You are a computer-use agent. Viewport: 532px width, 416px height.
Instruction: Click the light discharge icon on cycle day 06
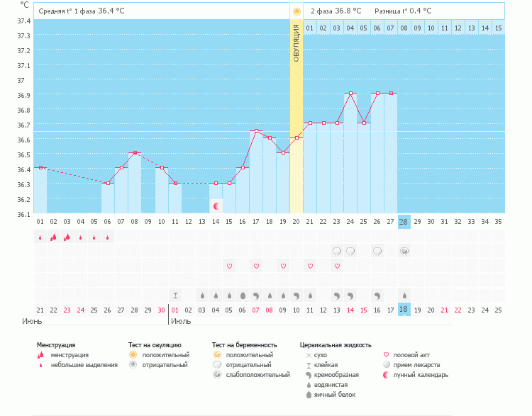pyautogui.click(x=108, y=237)
